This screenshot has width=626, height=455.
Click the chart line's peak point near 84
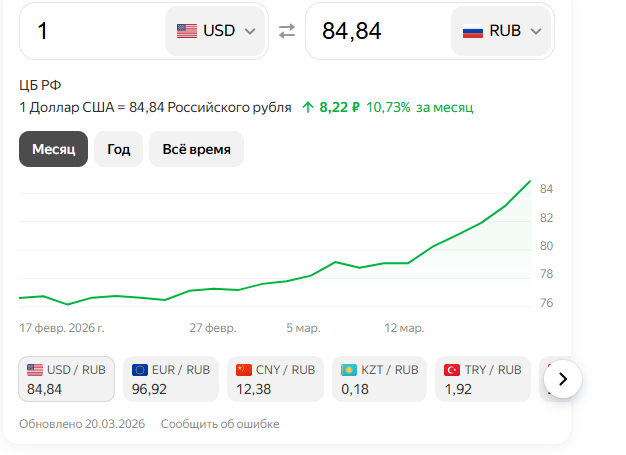[x=530, y=181]
